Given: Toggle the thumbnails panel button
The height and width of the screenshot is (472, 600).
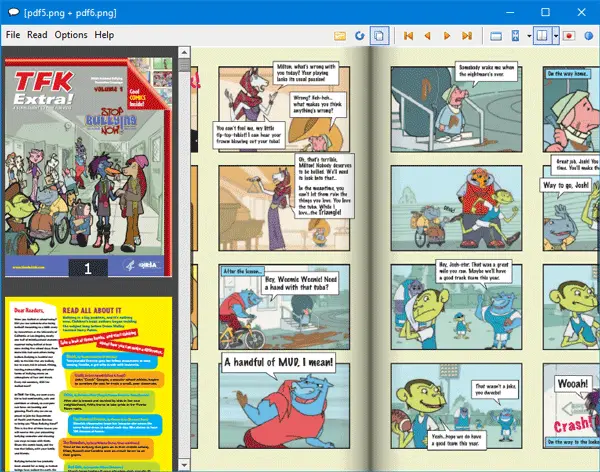Looking at the screenshot, I should coord(379,36).
